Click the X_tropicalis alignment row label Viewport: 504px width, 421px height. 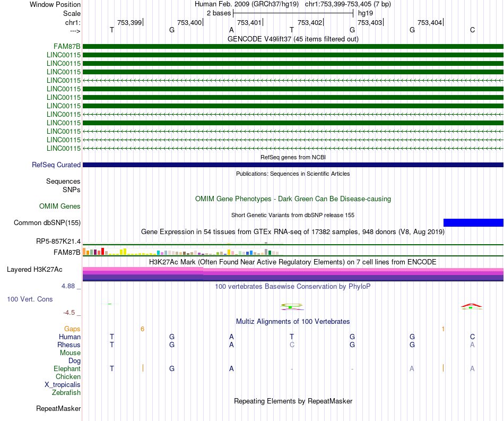tap(63, 385)
